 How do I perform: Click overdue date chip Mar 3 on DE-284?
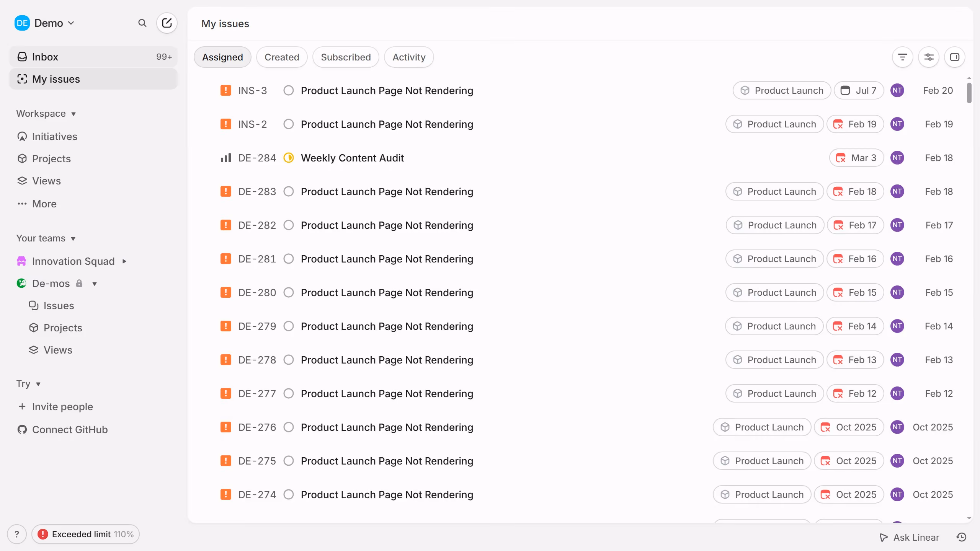(857, 158)
